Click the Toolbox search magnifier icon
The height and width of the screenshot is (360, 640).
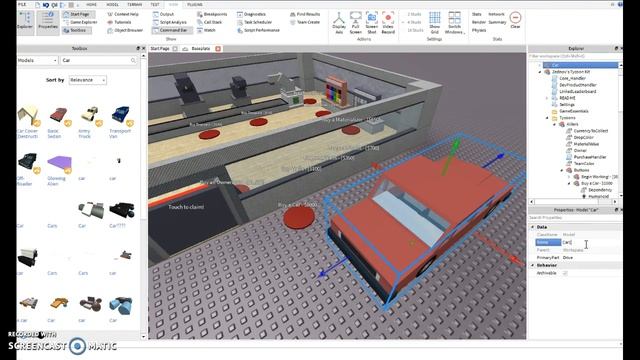click(133, 60)
